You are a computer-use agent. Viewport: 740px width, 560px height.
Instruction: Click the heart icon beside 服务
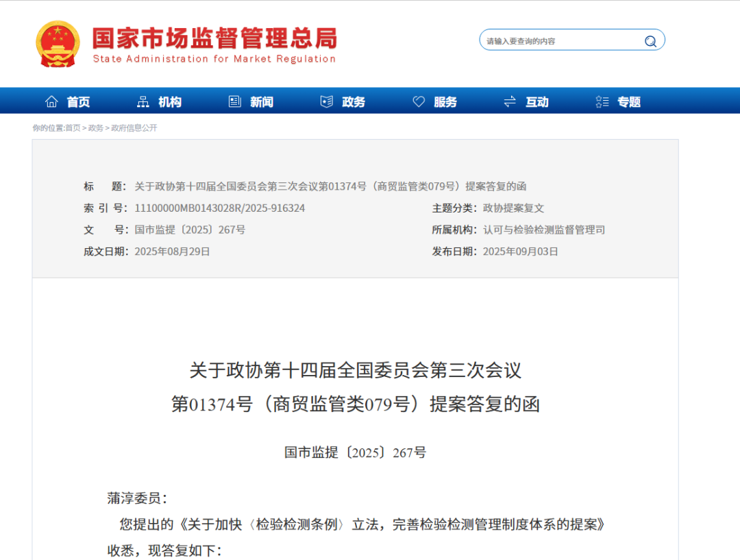[419, 101]
